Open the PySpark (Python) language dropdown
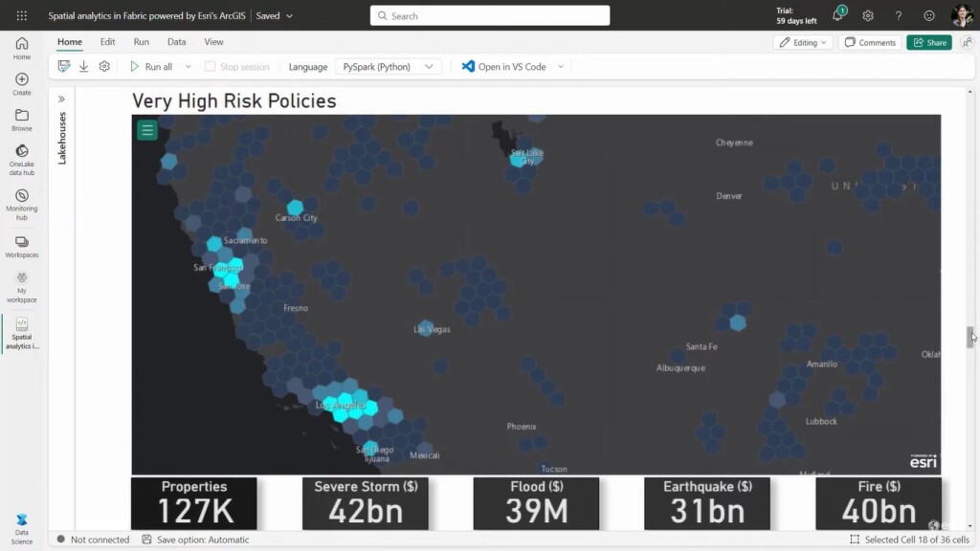The width and height of the screenshot is (980, 551). coord(389,66)
